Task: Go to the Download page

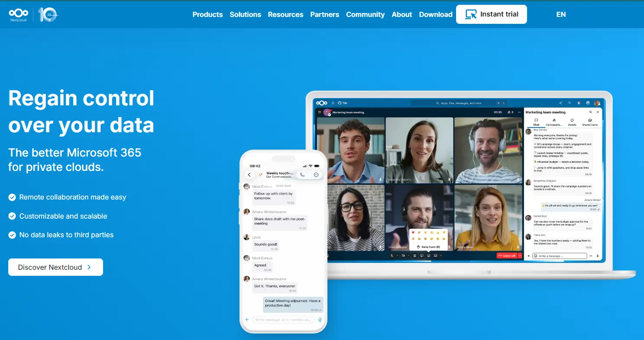Action: point(436,14)
